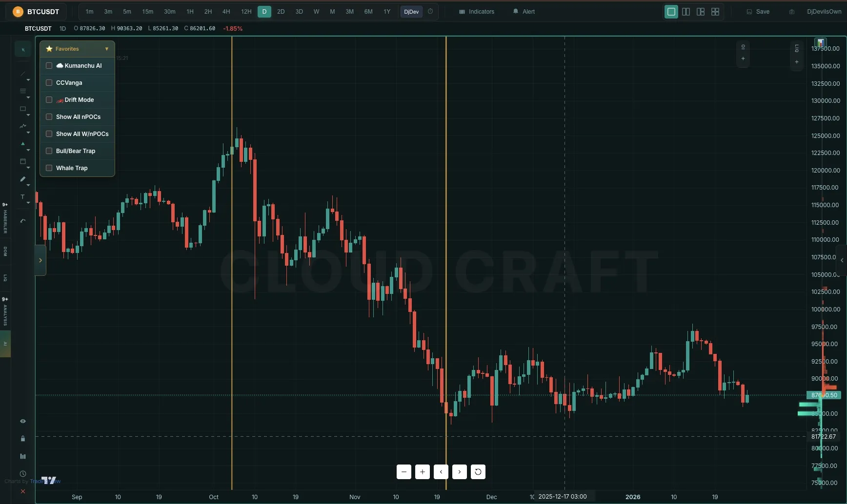Take a chart snapshot with camera icon

(791, 12)
